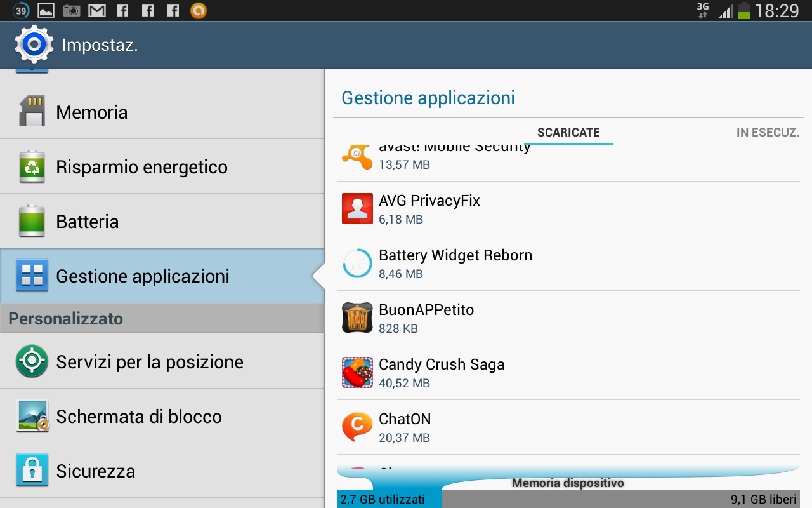Screen dimensions: 812x508
Task: Open Schermata di blocco settings
Action: 162,416
